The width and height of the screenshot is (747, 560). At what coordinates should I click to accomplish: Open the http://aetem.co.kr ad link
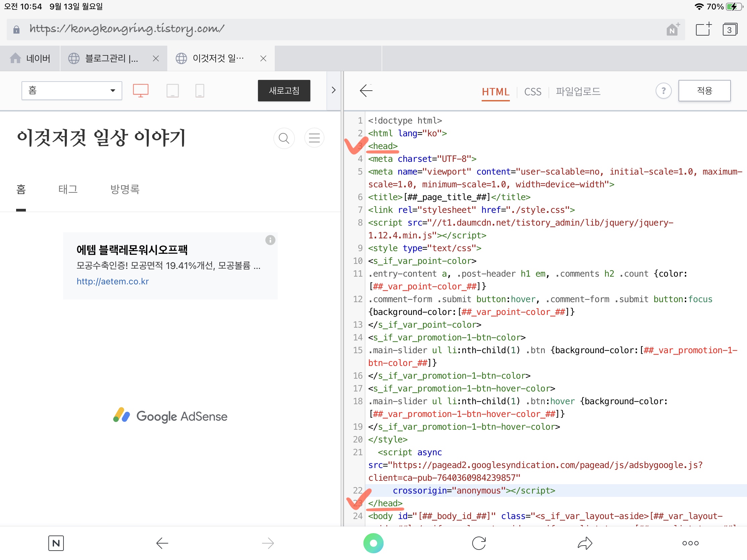click(113, 282)
